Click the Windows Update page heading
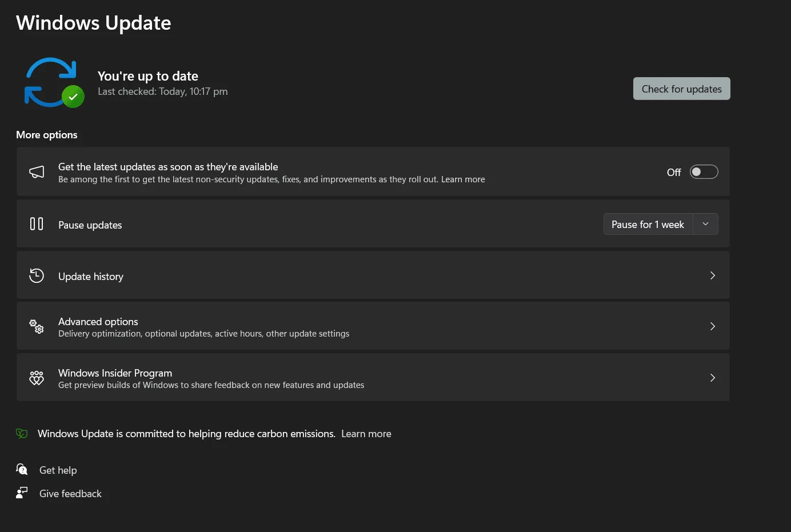The image size is (791, 532). (94, 23)
